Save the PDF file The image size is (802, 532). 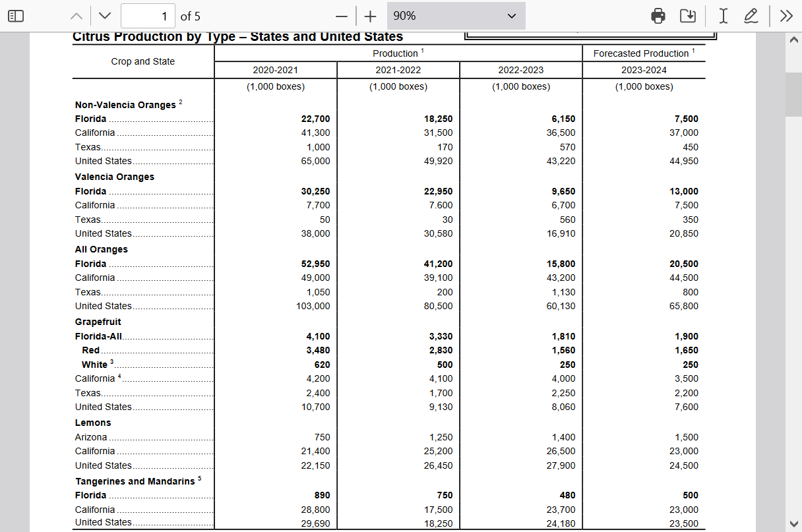pyautogui.click(x=688, y=16)
